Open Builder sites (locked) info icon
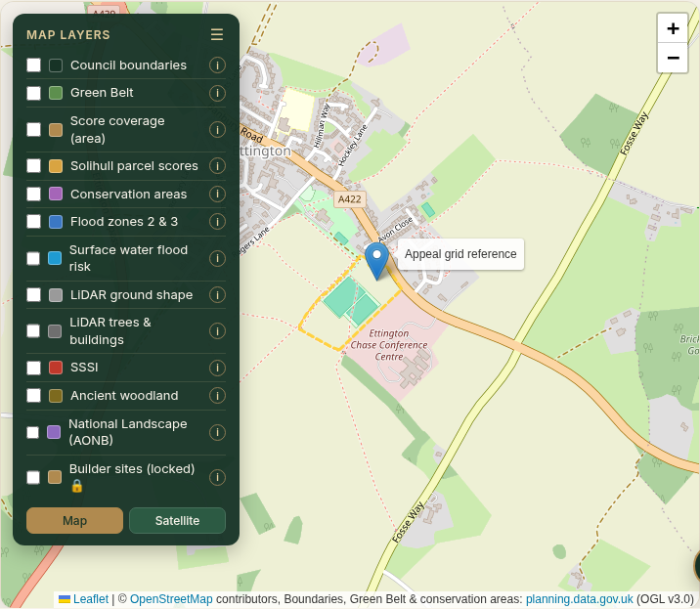This screenshot has height=609, width=700. click(x=217, y=477)
